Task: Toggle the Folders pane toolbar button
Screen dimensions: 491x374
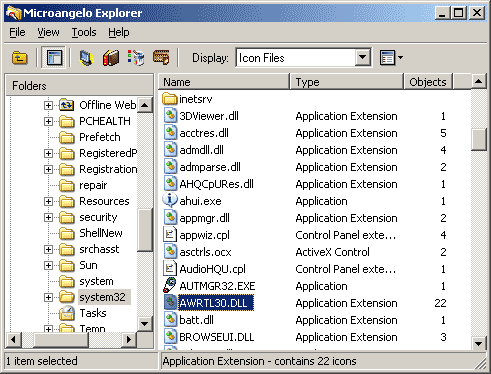Action: [54, 58]
